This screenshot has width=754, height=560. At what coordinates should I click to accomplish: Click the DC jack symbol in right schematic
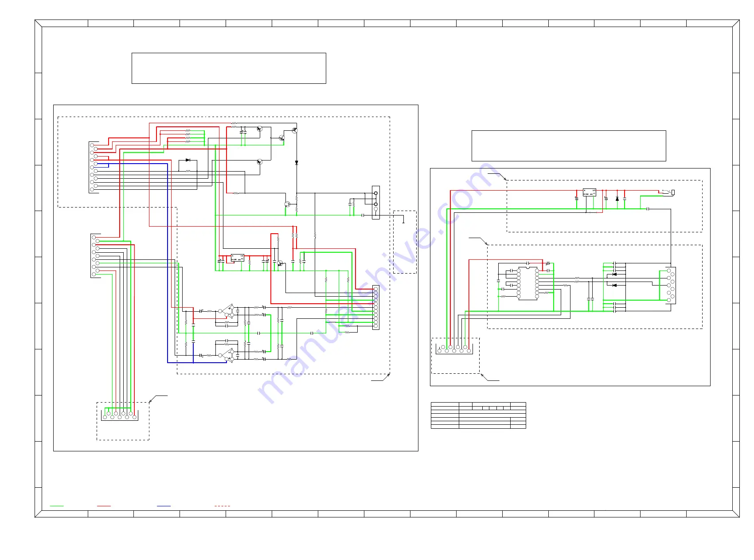point(668,192)
